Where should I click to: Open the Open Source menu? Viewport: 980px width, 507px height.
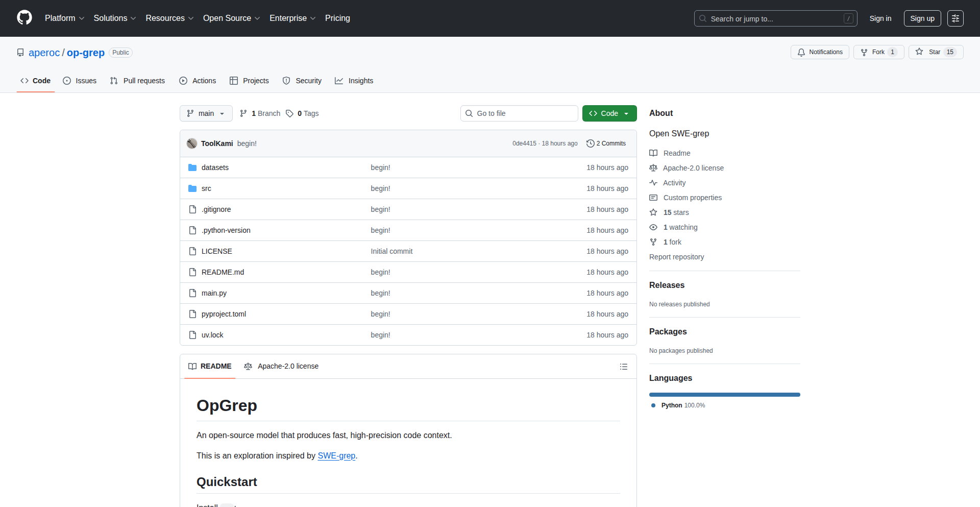[231, 18]
